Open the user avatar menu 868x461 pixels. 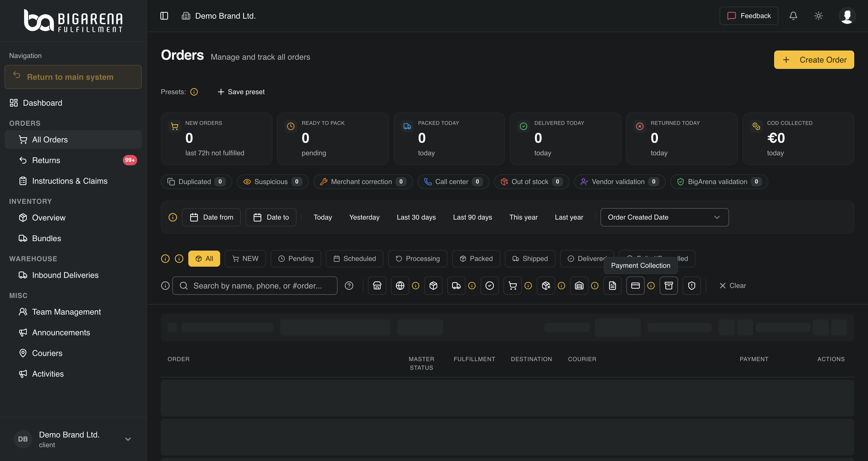[847, 16]
